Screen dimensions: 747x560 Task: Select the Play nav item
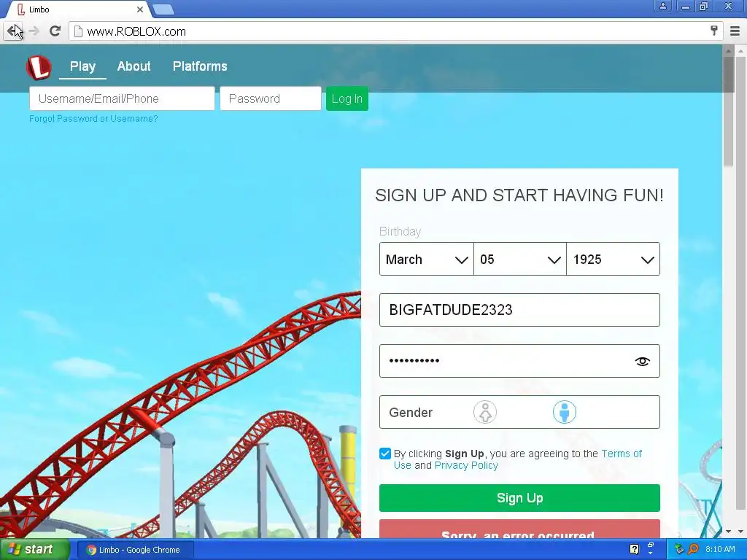(x=83, y=66)
